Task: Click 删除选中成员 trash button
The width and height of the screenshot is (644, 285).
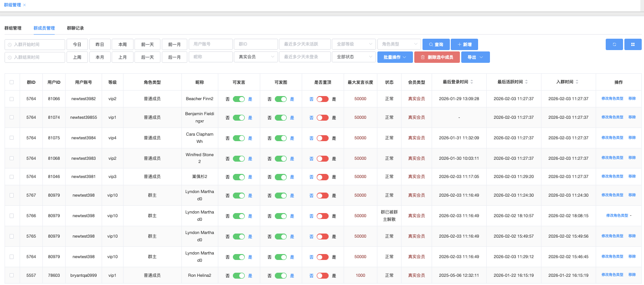Action: 437,57
